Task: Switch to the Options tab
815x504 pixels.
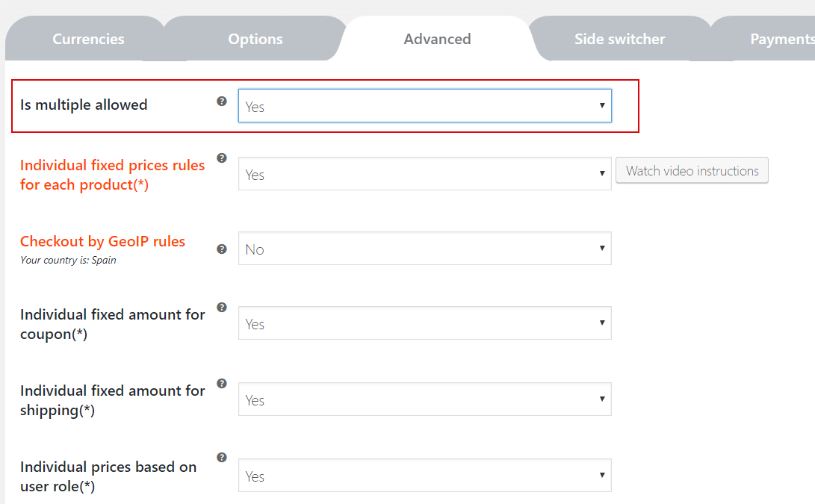Action: point(255,39)
